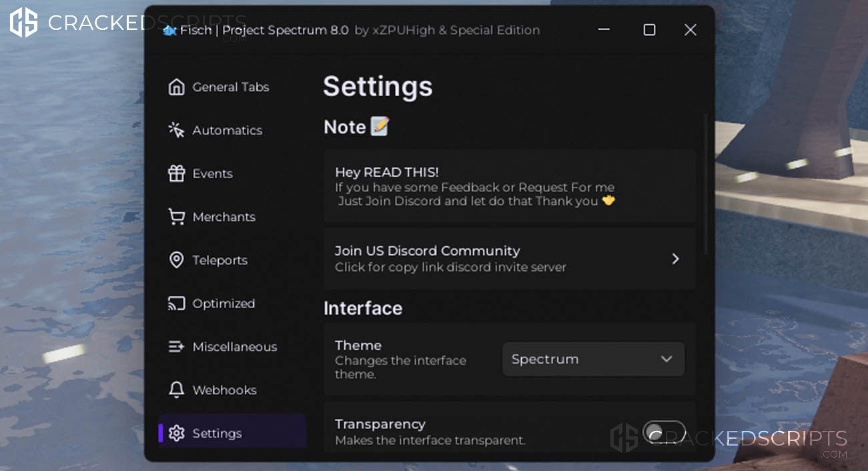Screen dimensions: 868x471
Task: Click the 'Changes the interface theme.' description
Action: (400, 368)
